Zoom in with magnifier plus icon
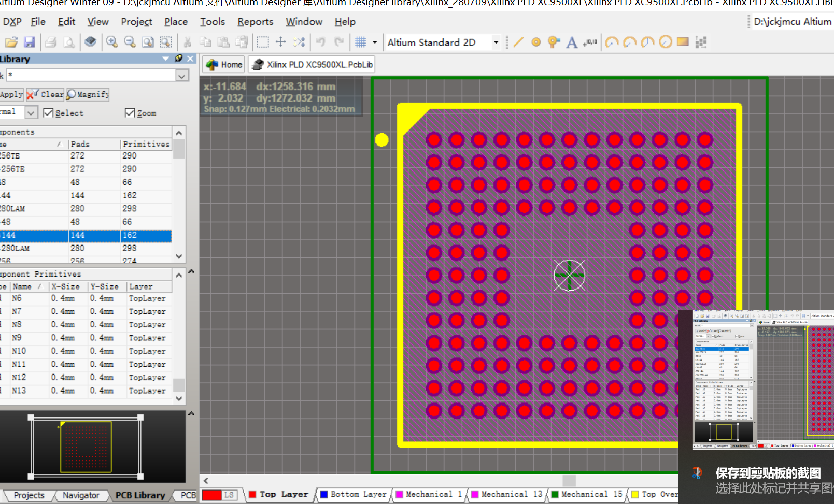Viewport: 834px width, 504px height. pyautogui.click(x=111, y=42)
